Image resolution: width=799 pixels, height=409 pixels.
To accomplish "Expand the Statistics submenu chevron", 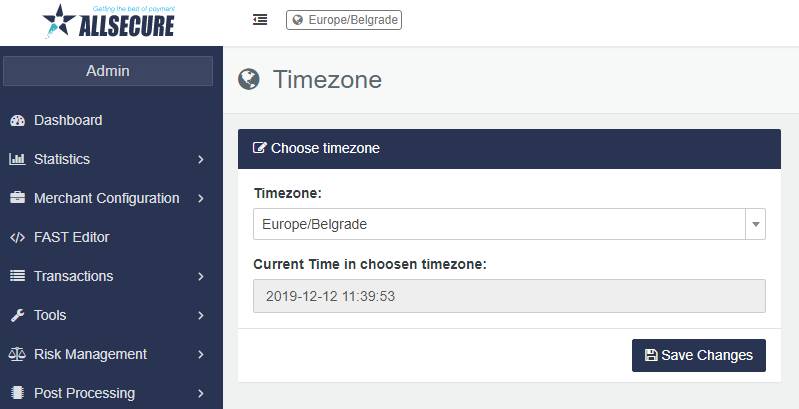I will (201, 159).
